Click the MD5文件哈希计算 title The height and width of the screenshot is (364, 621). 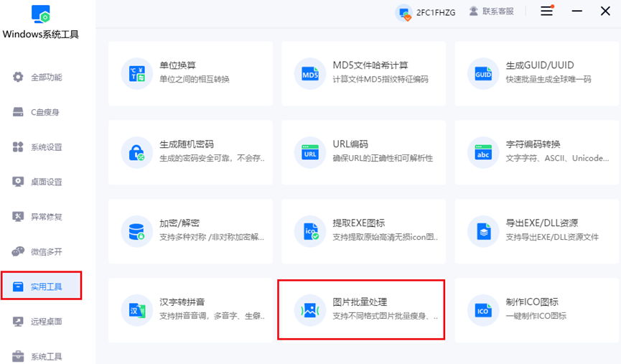[370, 65]
